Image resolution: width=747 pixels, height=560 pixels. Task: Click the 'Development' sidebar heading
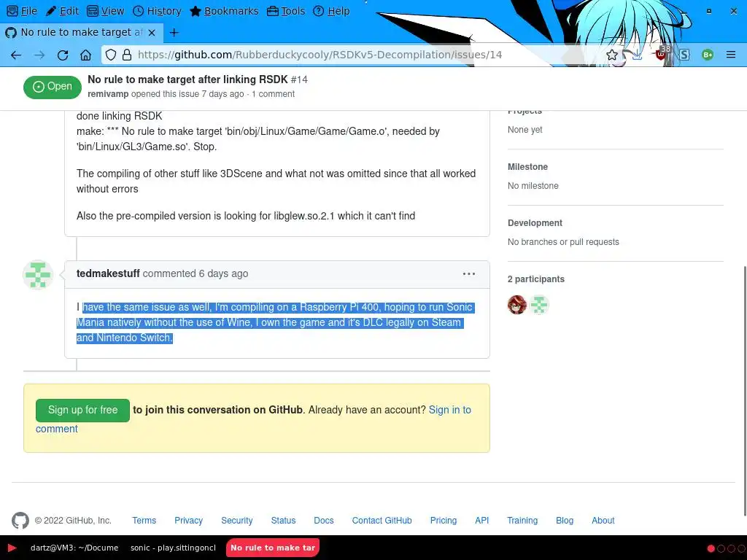pyautogui.click(x=535, y=223)
